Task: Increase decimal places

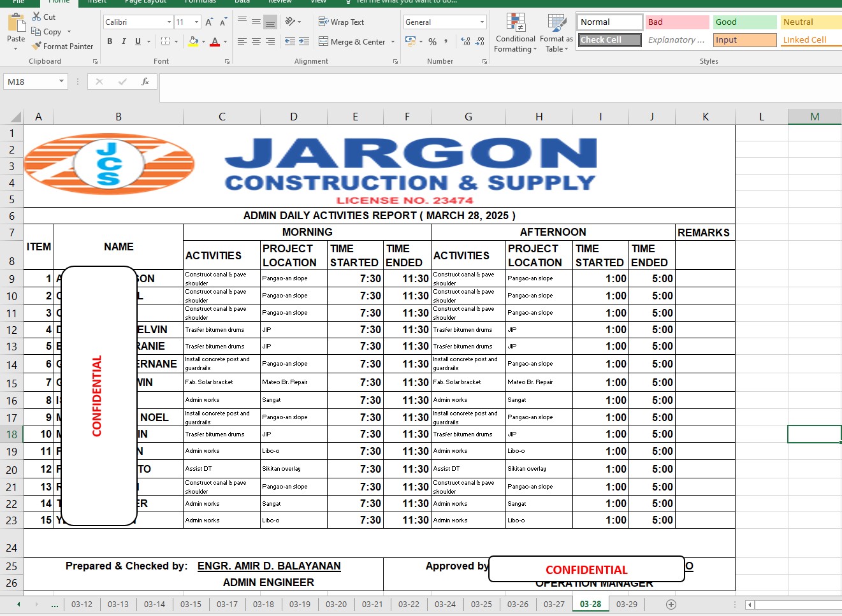Action: pyautogui.click(x=466, y=41)
